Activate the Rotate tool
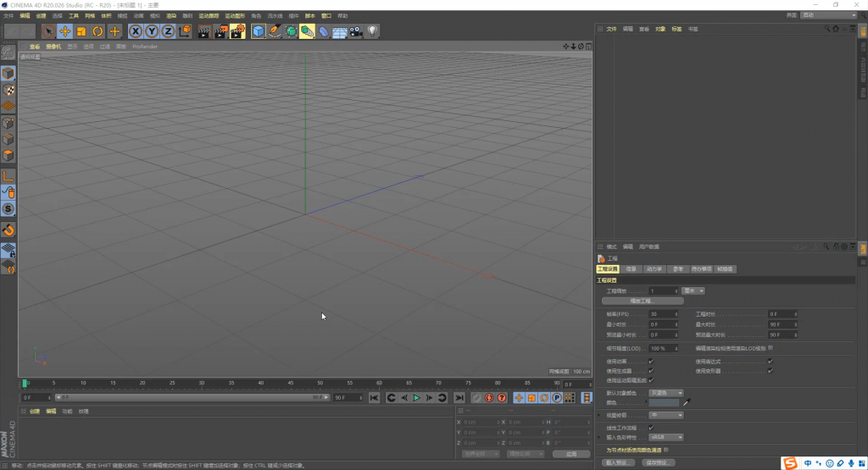868x470 pixels. [x=97, y=31]
